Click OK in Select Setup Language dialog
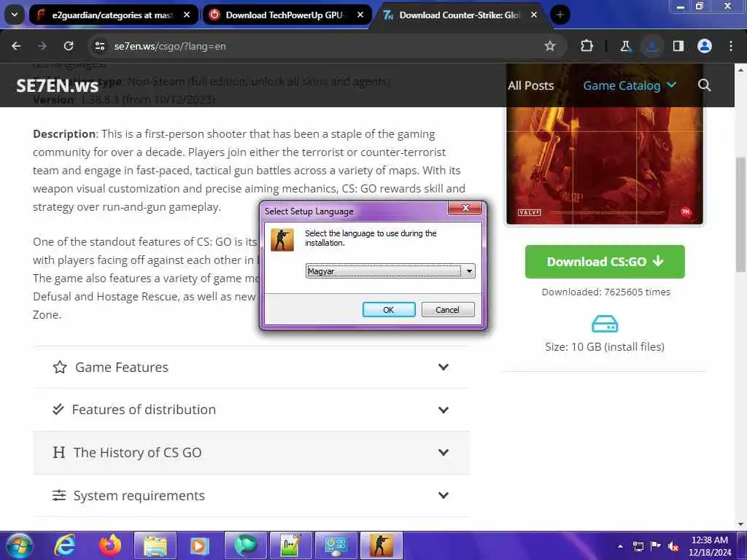This screenshot has width=747, height=560. click(389, 309)
